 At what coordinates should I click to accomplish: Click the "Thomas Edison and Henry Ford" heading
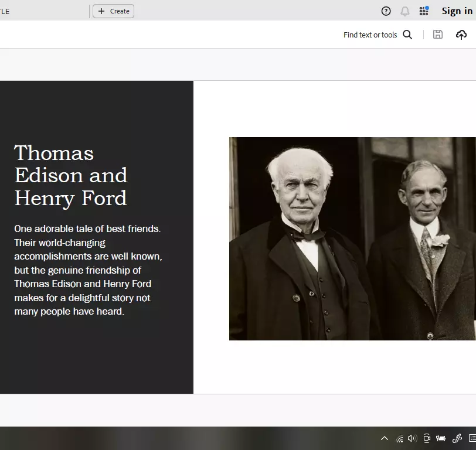[x=71, y=175]
